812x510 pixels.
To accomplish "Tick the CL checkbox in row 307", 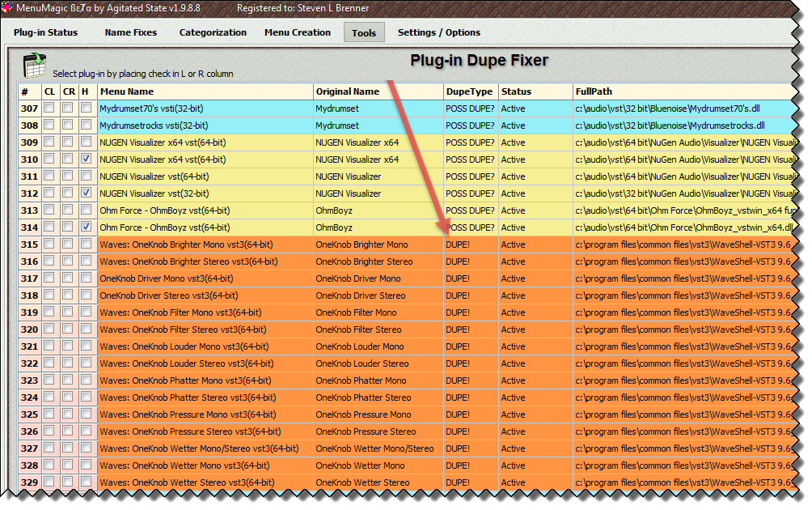I will point(49,108).
